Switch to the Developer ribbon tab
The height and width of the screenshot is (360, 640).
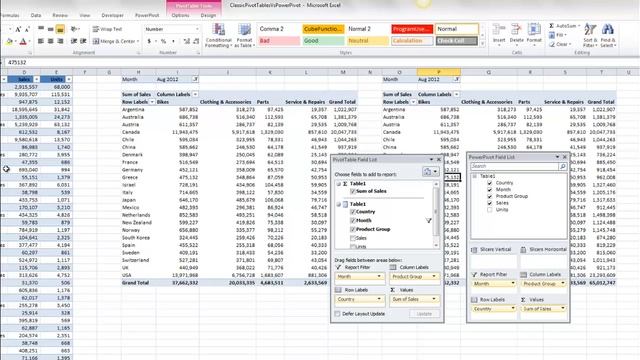pyautogui.click(x=112, y=15)
